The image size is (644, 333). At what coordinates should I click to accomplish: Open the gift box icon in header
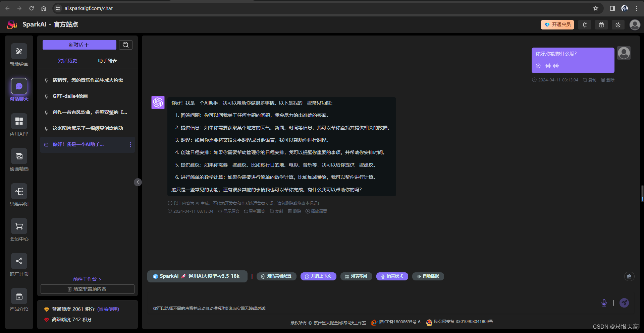pyautogui.click(x=601, y=25)
